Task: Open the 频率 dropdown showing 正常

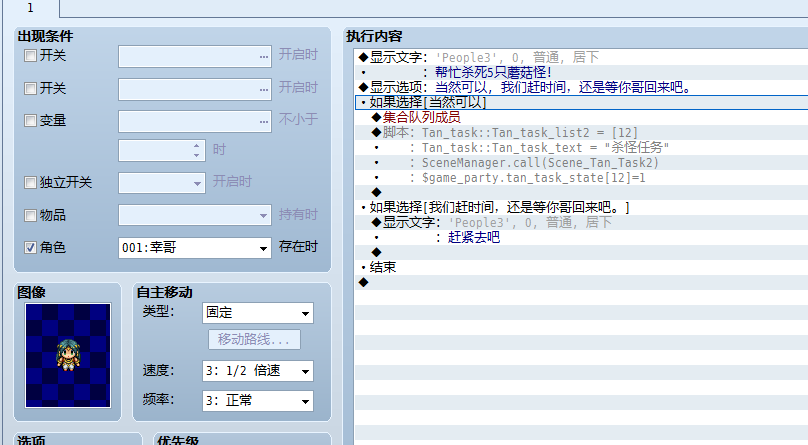Action: [x=258, y=401]
